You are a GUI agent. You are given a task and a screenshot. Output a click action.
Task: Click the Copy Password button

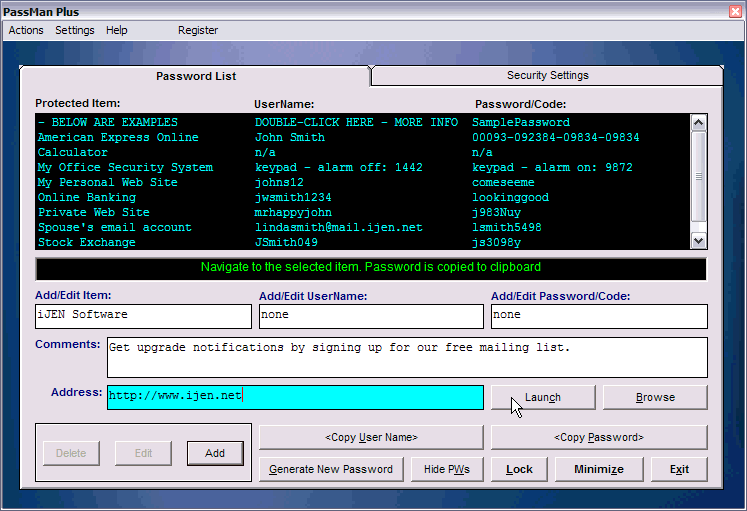(599, 437)
